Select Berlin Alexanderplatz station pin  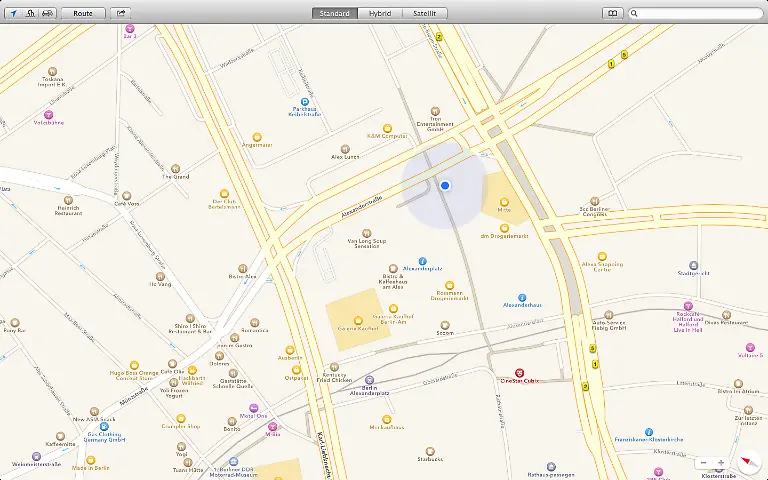(370, 380)
